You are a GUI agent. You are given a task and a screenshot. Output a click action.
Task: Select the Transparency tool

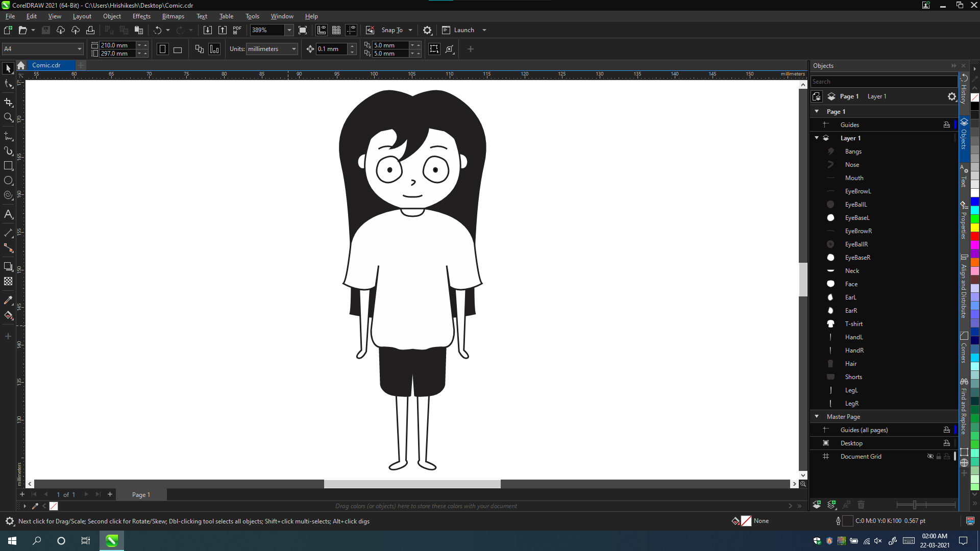pyautogui.click(x=8, y=281)
